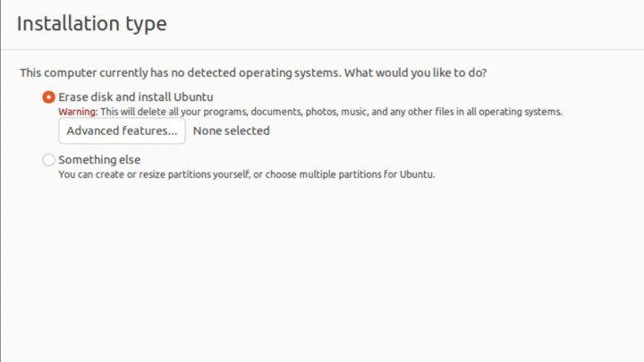Click the separator line below the heading
The width and height of the screenshot is (644, 362).
(x=322, y=49)
